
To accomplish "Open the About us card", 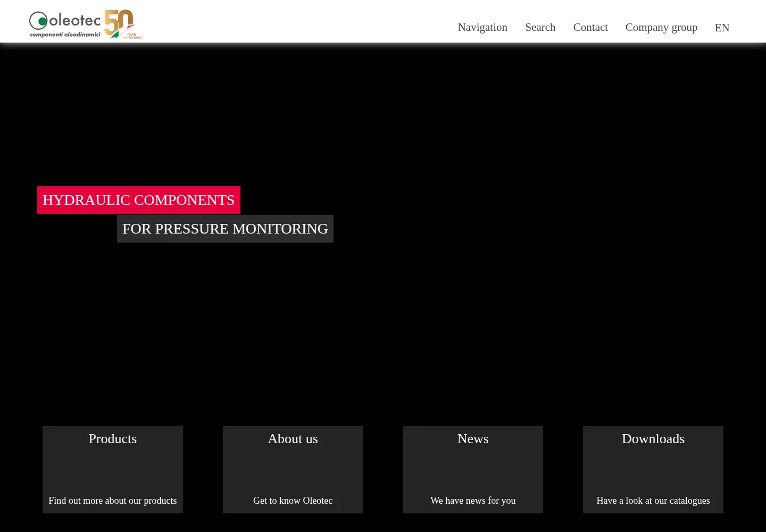I will click(x=293, y=470).
